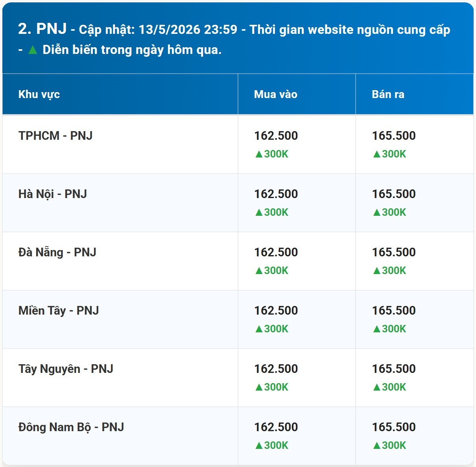This screenshot has height=467, width=476.
Task: Click Đông Nam Bộ buy price 162.500
Action: click(276, 427)
